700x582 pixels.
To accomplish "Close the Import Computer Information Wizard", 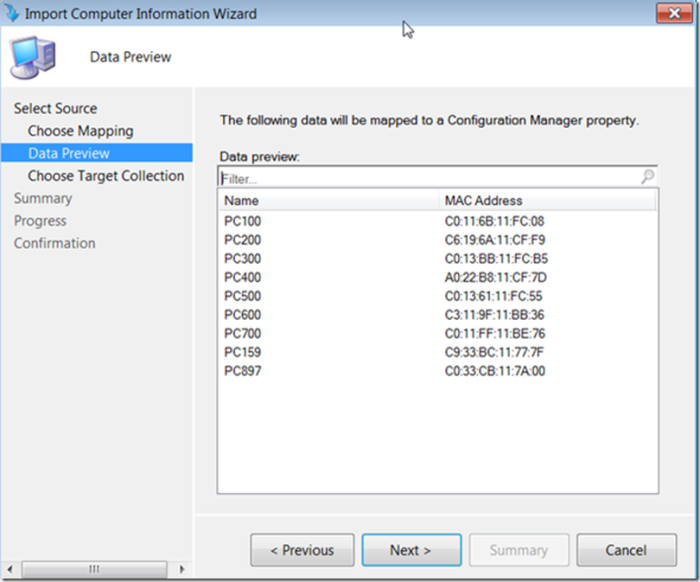I will [x=674, y=14].
